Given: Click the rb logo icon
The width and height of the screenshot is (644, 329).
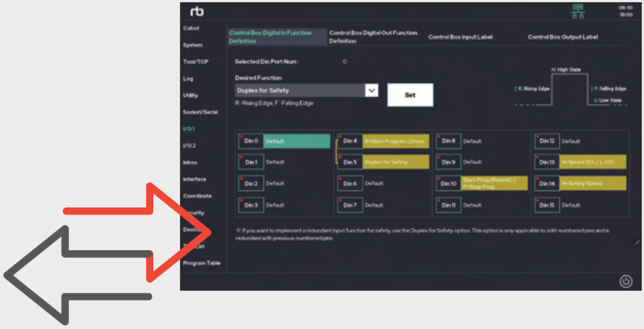Looking at the screenshot, I should tap(197, 11).
